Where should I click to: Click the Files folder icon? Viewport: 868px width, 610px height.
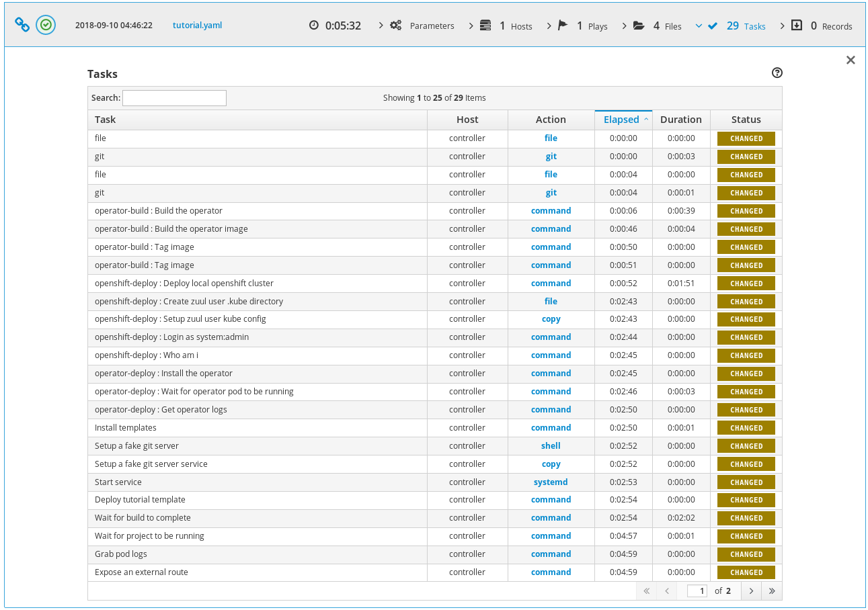pyautogui.click(x=639, y=26)
